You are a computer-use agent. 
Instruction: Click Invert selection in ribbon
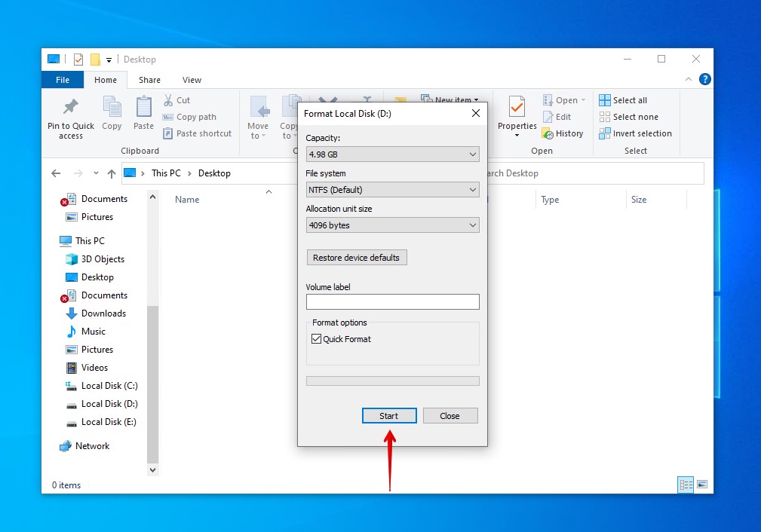coord(635,133)
